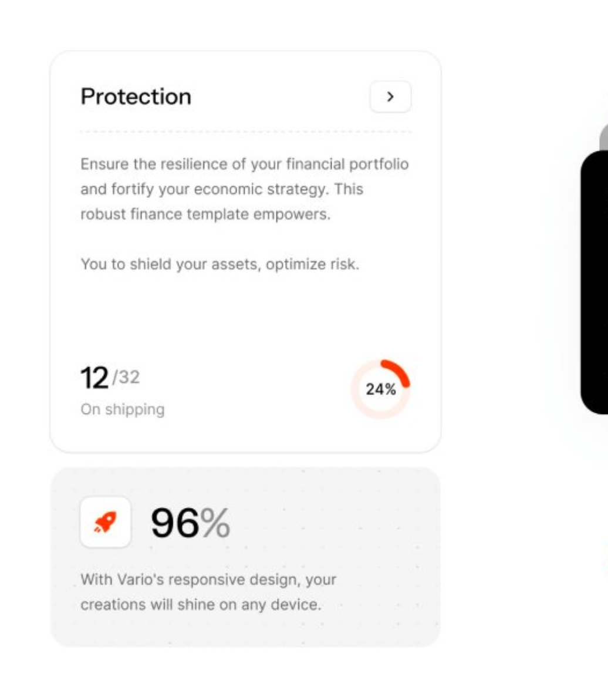Select the Protection card heading
Screen dimensions: 608x700
coord(136,97)
